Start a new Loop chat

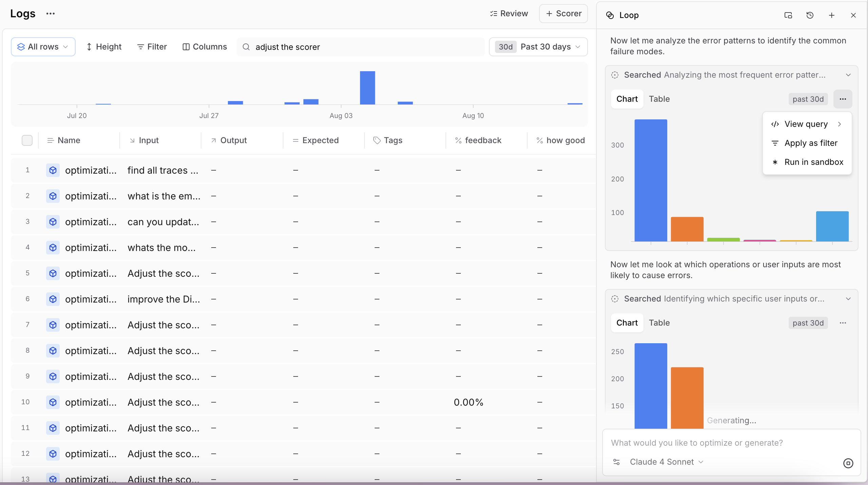[831, 15]
